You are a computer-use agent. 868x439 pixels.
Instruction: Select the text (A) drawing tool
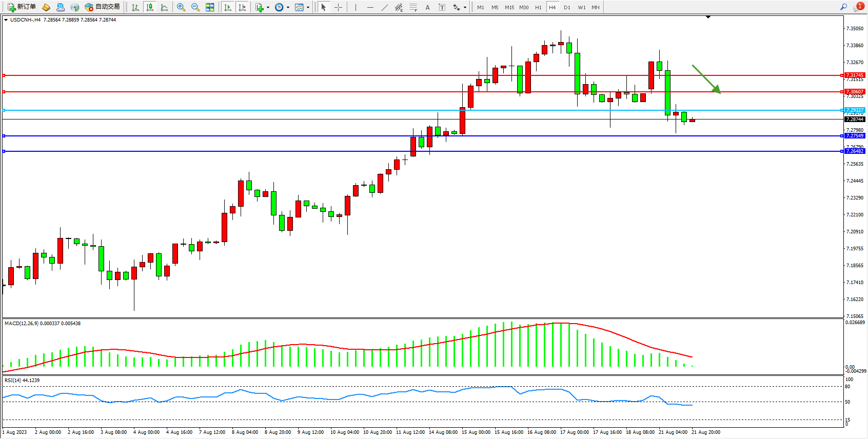pyautogui.click(x=427, y=7)
